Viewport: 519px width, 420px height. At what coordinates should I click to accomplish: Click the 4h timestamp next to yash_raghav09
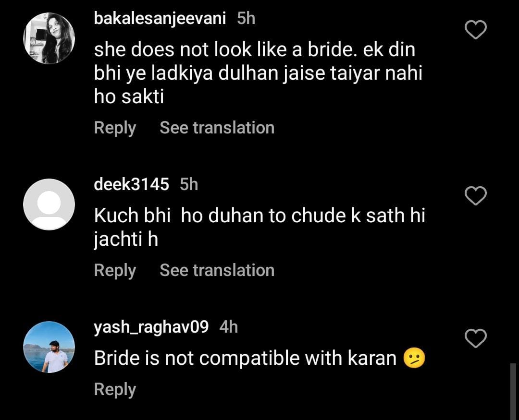(228, 327)
